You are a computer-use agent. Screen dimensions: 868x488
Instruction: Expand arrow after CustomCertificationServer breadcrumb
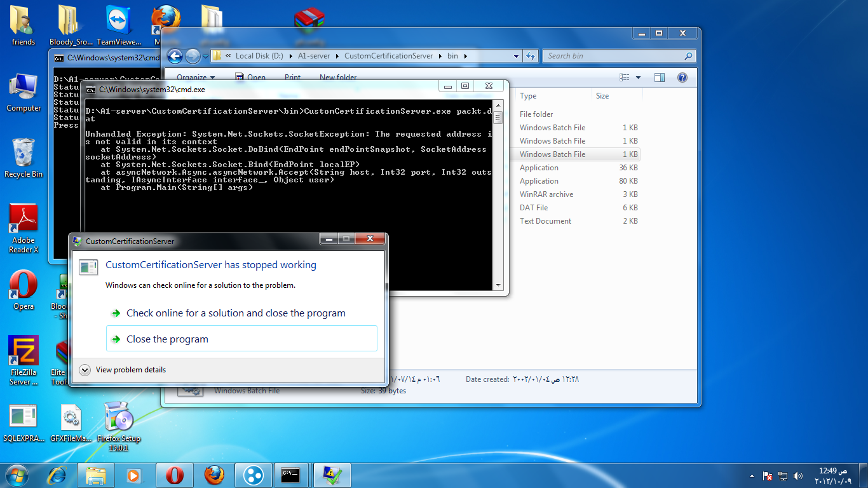coord(440,56)
